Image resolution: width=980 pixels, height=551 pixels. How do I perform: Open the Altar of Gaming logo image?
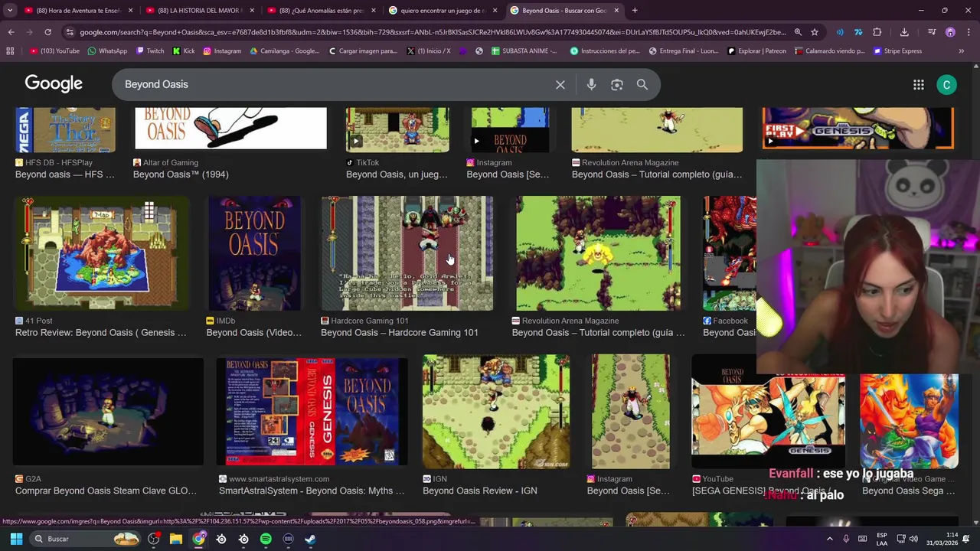230,129
